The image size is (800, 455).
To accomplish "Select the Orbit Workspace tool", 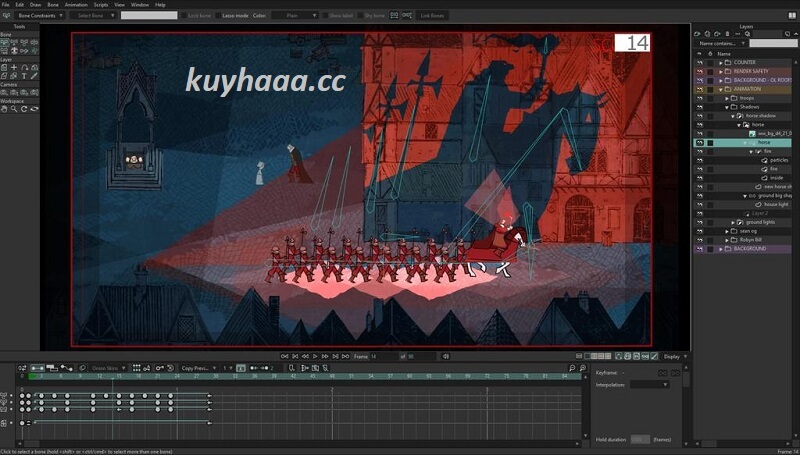I will 34,109.
